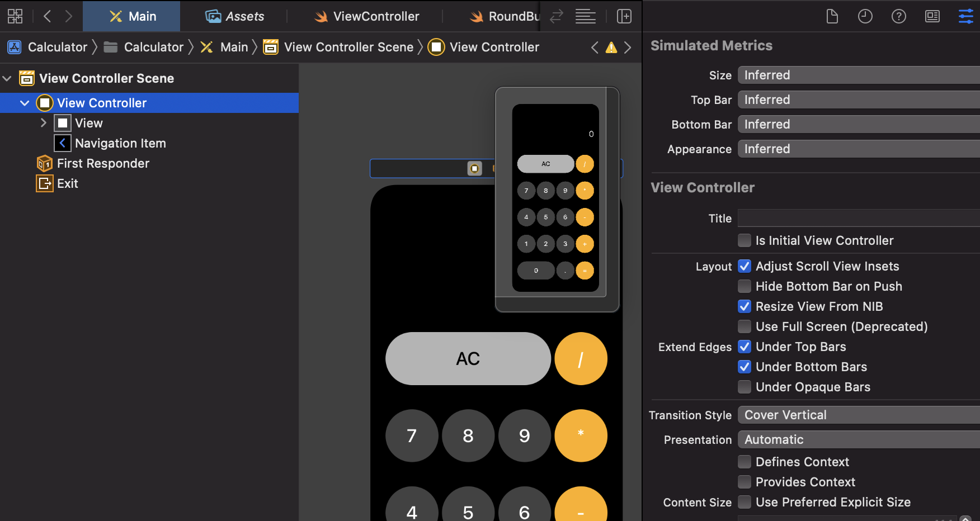Screen dimensions: 980x521
Task: Show the File inspector
Action: tap(832, 16)
